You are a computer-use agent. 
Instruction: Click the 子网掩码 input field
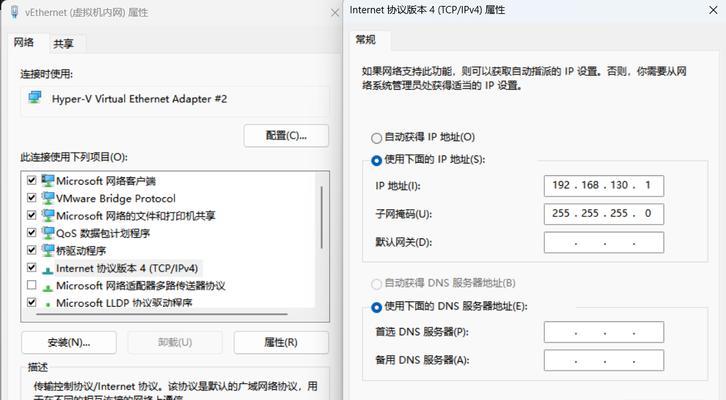point(604,214)
